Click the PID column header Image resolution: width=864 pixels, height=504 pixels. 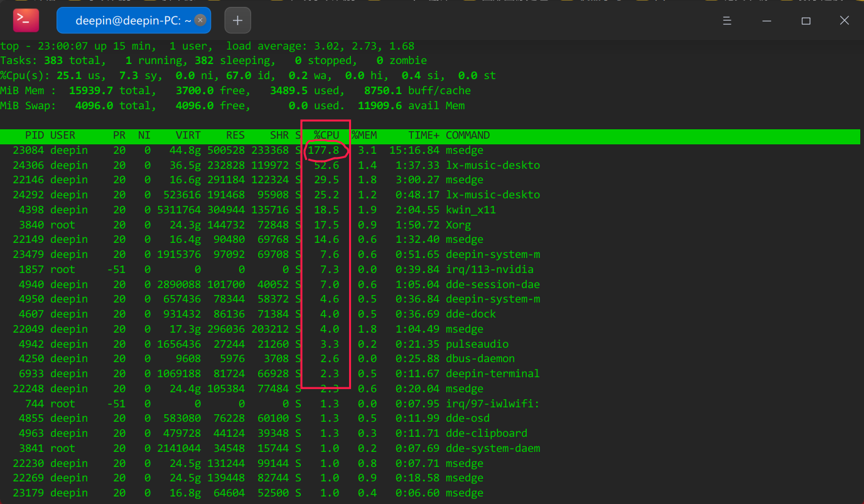tap(35, 136)
